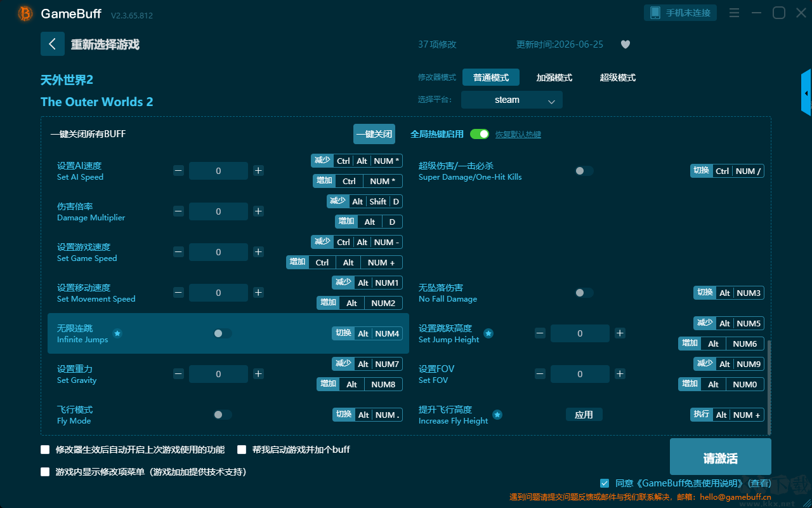This screenshot has width=812, height=508.
Task: Turn on Fly Mode toggle
Action: (x=223, y=415)
